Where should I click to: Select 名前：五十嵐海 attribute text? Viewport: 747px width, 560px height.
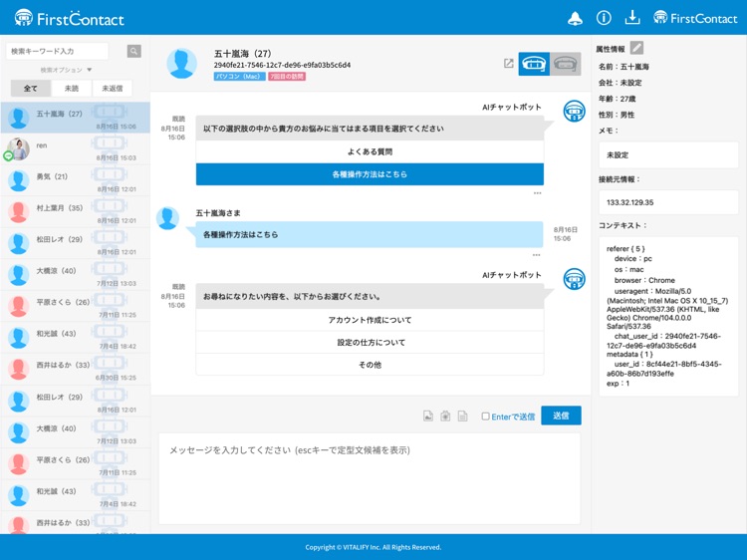(623, 67)
